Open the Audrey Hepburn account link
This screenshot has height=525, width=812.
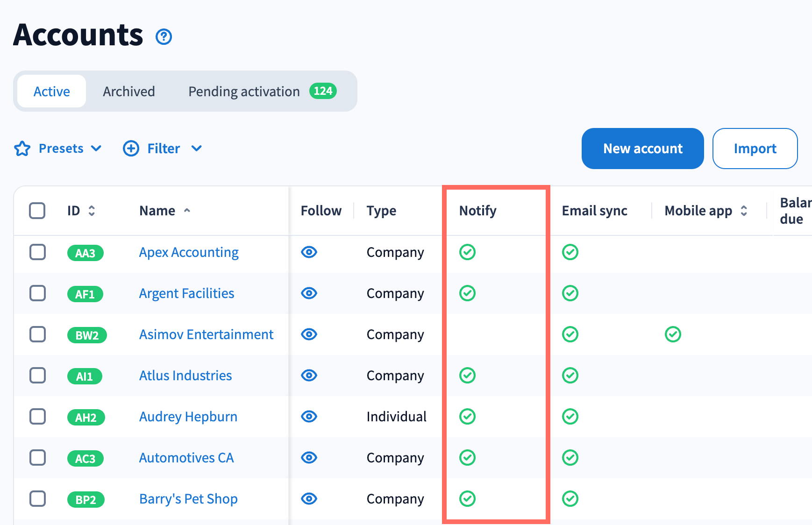[188, 417]
